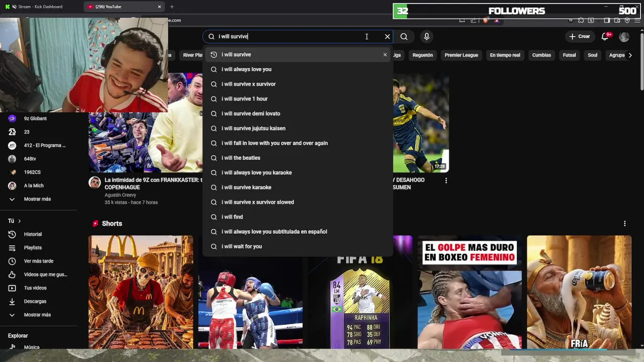The height and width of the screenshot is (362, 644).
Task: Open the pharaoh drinking beer Short
Action: tap(579, 292)
